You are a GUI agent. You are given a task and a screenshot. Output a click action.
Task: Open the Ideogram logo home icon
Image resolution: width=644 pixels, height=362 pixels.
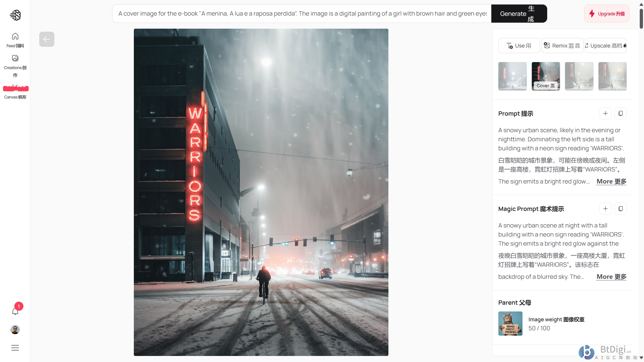pos(15,15)
